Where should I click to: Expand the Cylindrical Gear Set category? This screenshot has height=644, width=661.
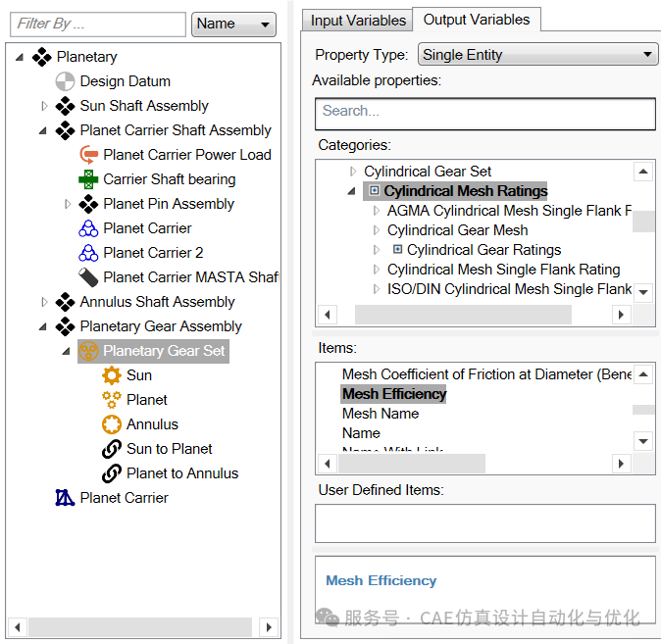pos(353,172)
